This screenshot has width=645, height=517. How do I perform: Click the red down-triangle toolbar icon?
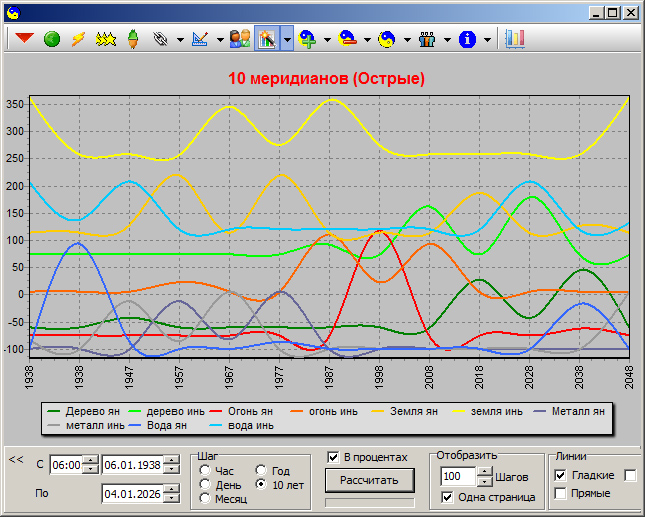point(24,39)
